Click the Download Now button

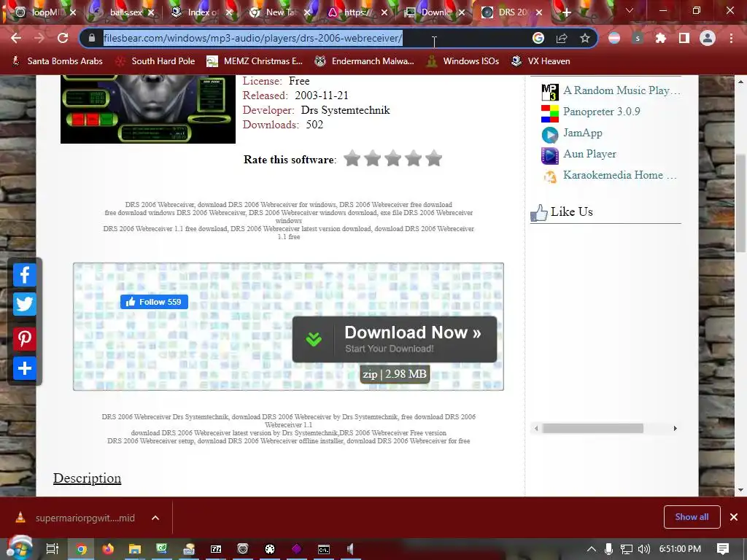pos(395,340)
